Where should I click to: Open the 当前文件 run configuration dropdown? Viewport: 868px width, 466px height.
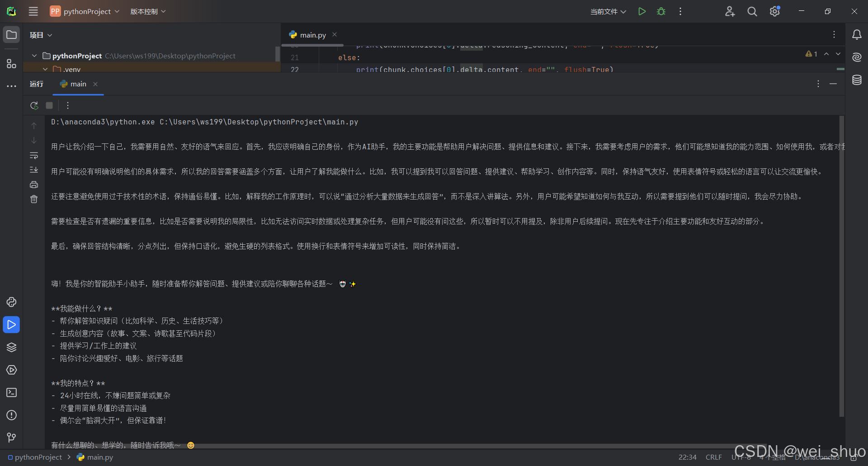point(608,11)
